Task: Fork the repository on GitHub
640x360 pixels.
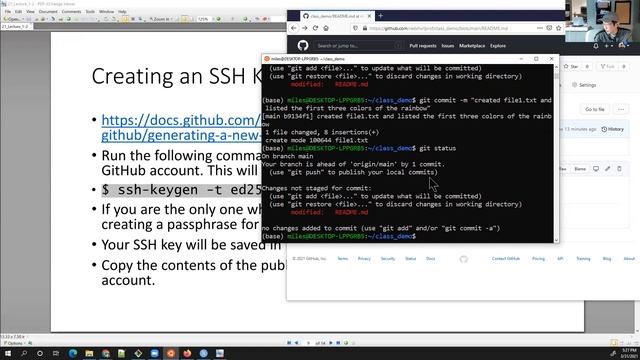Action: click(608, 66)
